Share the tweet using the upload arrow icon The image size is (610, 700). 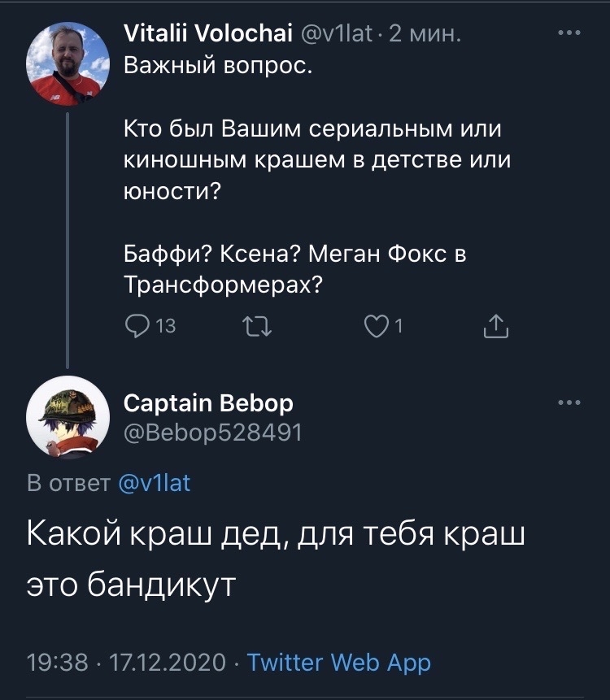pos(495,327)
